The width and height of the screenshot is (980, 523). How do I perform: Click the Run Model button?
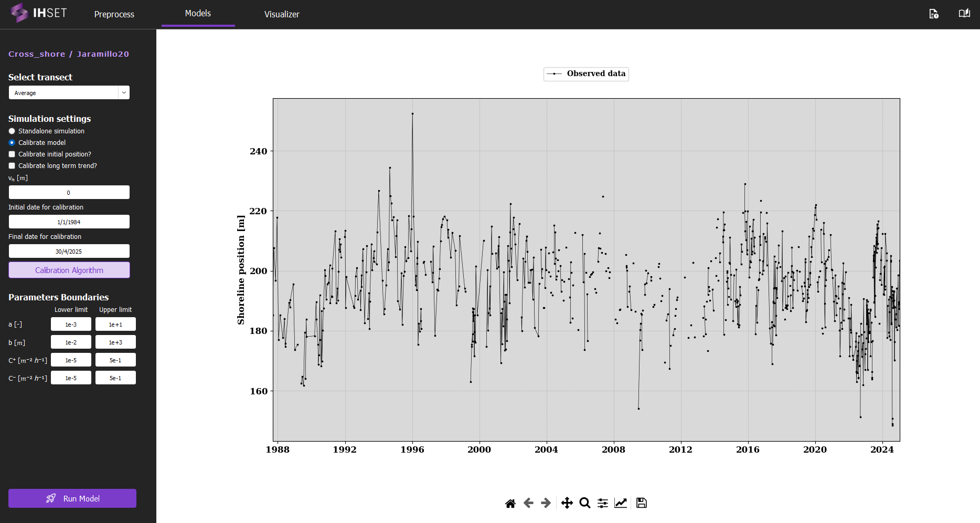point(72,498)
